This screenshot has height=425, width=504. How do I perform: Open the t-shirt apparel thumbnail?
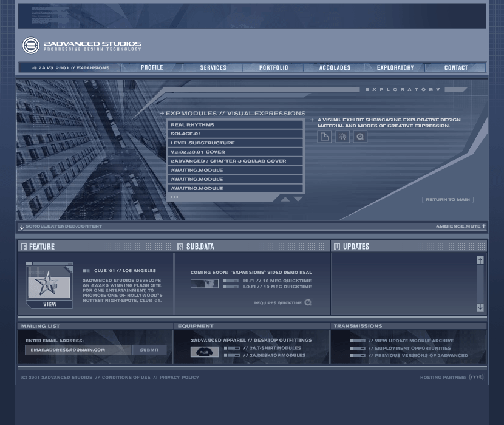205,352
